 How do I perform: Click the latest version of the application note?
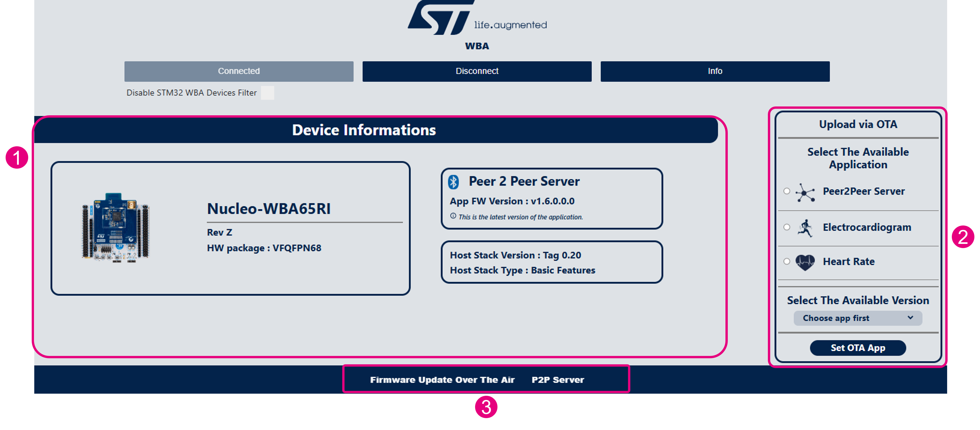click(521, 217)
